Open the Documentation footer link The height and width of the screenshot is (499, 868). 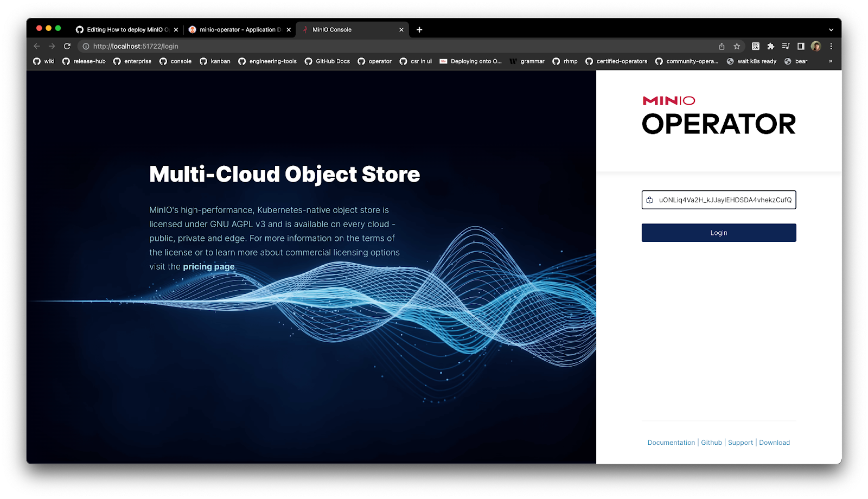pyautogui.click(x=671, y=443)
